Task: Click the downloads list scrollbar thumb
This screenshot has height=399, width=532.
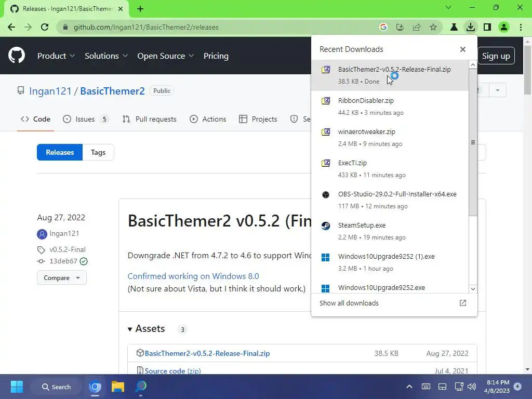Action: [473, 142]
